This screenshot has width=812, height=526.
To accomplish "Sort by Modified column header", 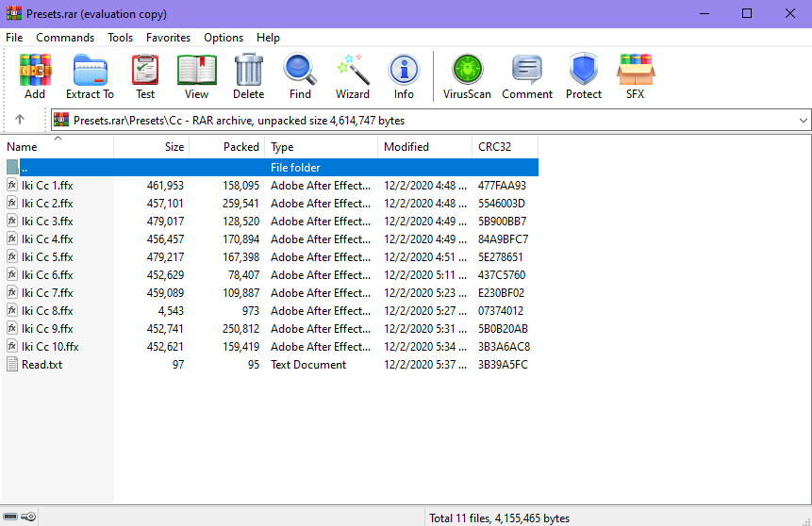I will [x=424, y=146].
